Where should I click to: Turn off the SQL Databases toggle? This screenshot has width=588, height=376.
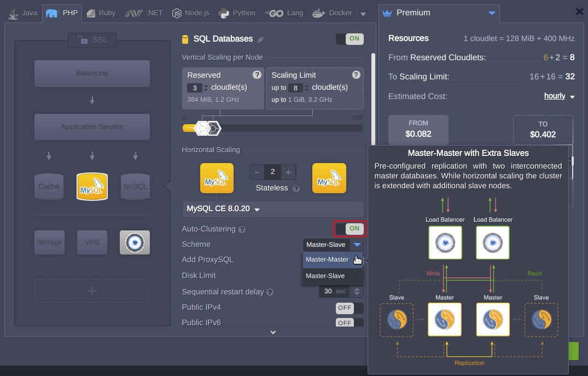point(350,39)
